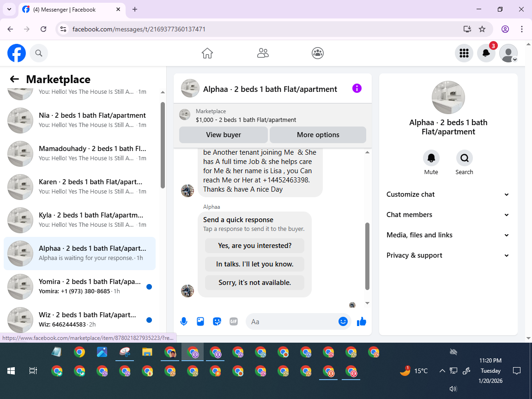Open Windows Task View

[x=33, y=371]
